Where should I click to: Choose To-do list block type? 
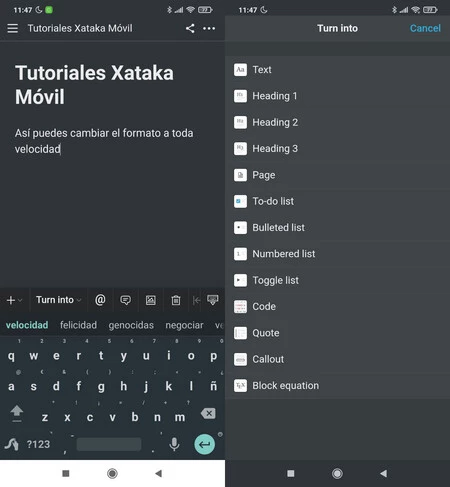point(337,201)
